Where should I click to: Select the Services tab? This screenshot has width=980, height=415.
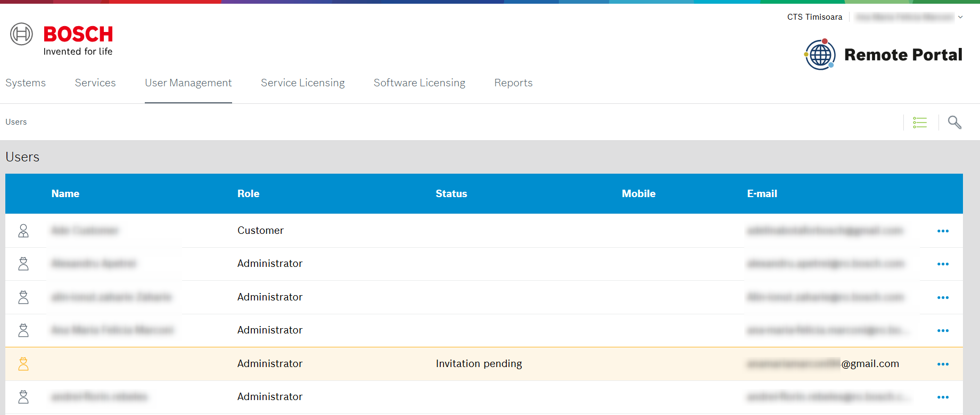click(95, 83)
